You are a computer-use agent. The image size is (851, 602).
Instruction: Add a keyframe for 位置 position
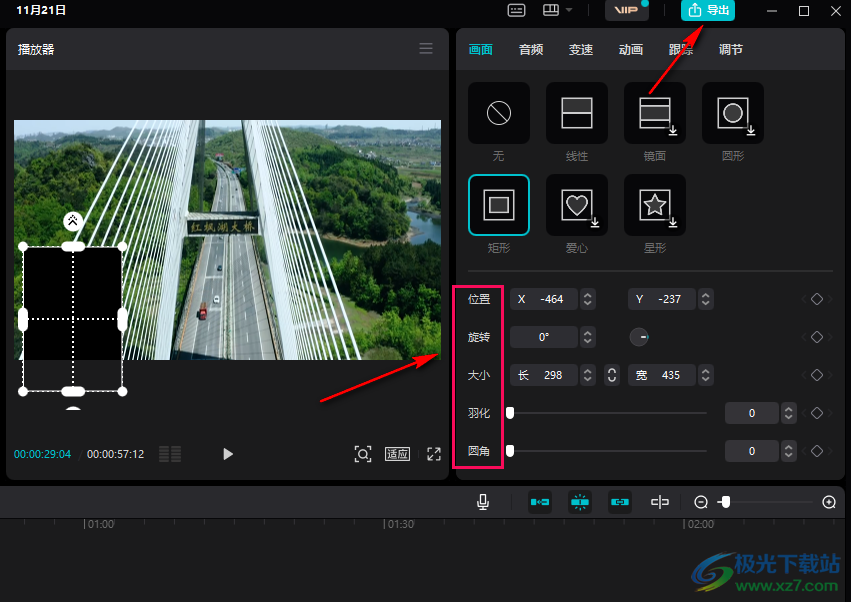point(816,299)
